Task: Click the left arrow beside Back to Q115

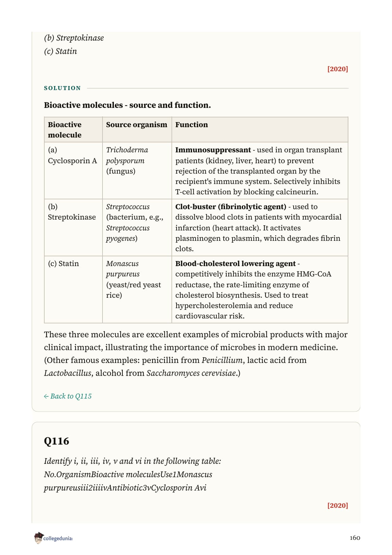Action: (x=46, y=396)
